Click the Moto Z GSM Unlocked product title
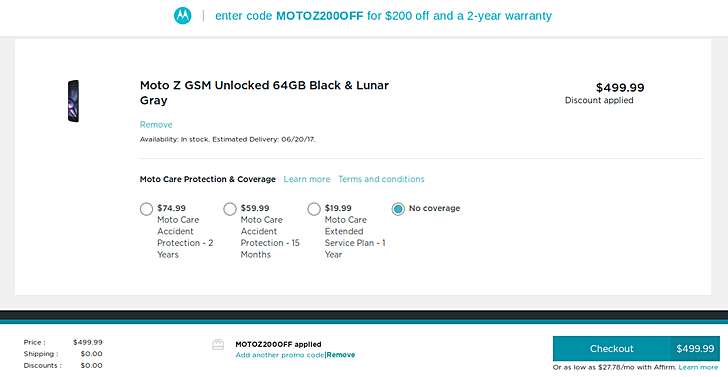 tap(264, 93)
